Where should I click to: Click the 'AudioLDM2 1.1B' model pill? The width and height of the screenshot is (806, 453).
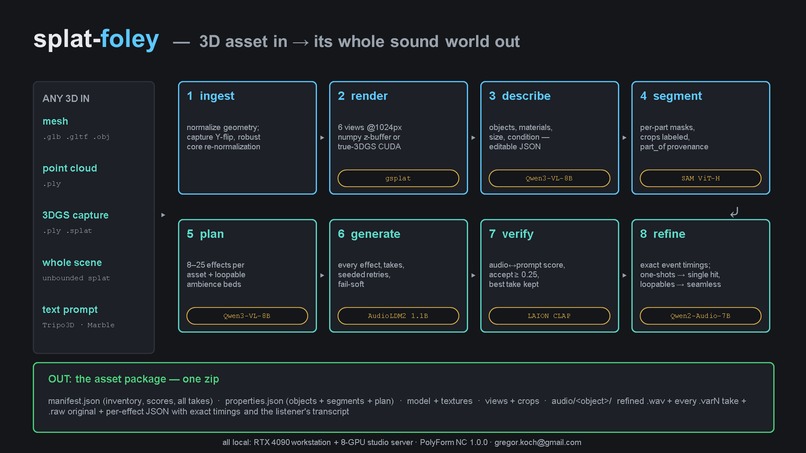[398, 316]
